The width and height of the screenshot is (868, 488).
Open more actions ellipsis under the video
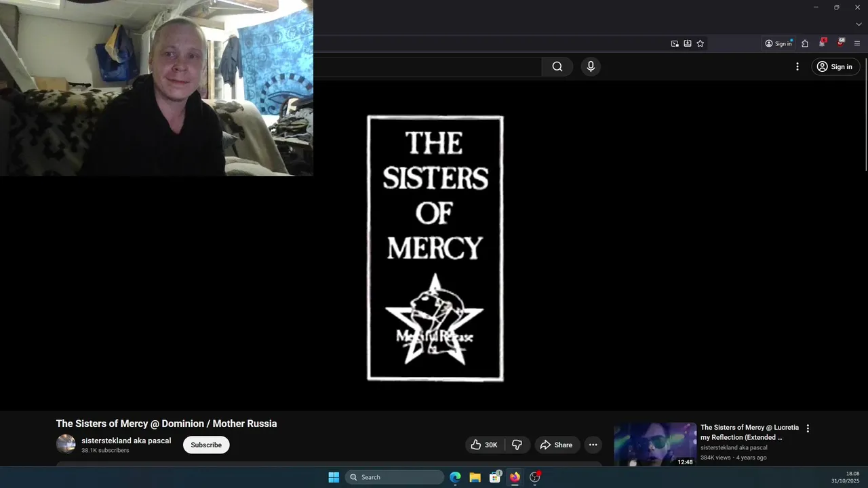[593, 445]
